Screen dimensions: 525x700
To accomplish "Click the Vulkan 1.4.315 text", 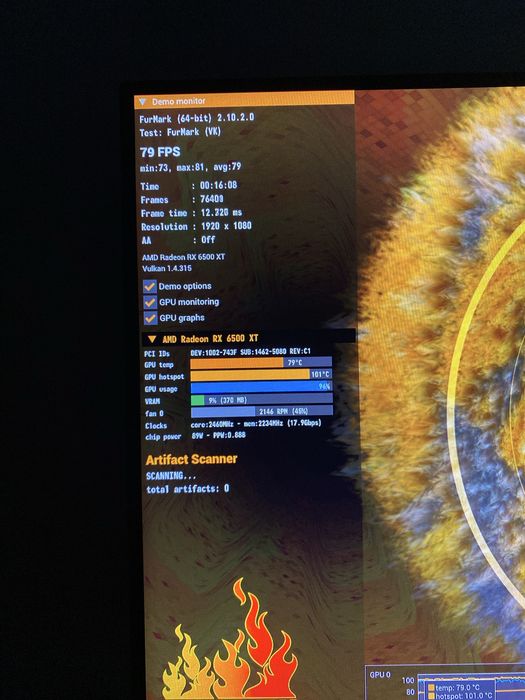I will (x=167, y=268).
